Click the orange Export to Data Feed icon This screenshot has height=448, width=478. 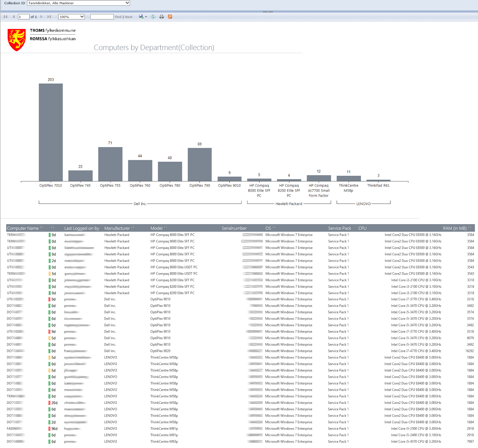pyautogui.click(x=170, y=17)
